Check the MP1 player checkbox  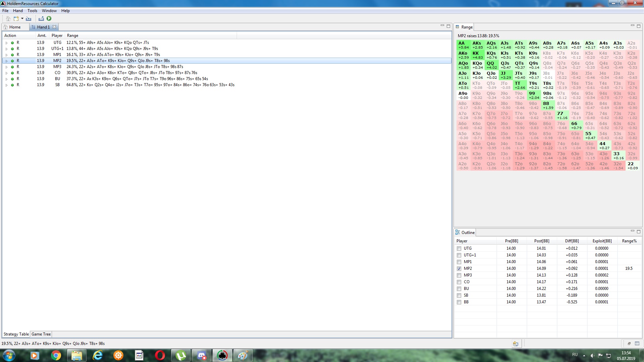(459, 262)
